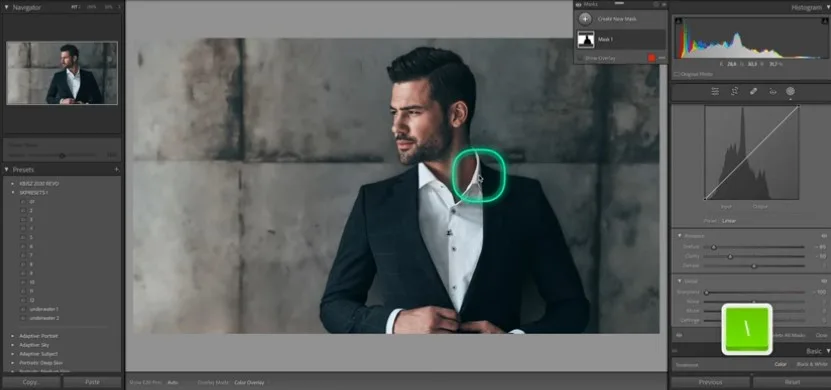Screen dimensions: 831x390
Task: Apply preset 12
Action: pyautogui.click(x=32, y=300)
